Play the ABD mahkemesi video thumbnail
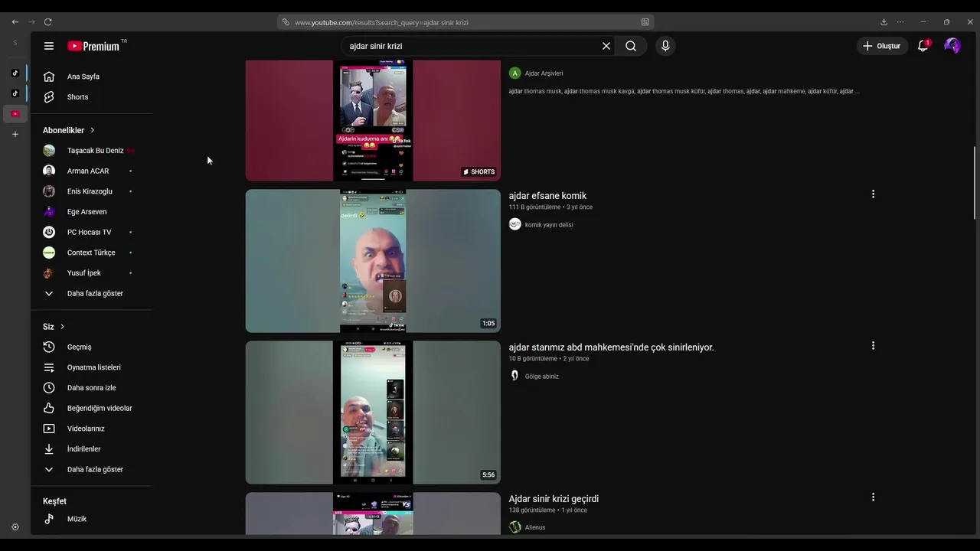 click(373, 412)
